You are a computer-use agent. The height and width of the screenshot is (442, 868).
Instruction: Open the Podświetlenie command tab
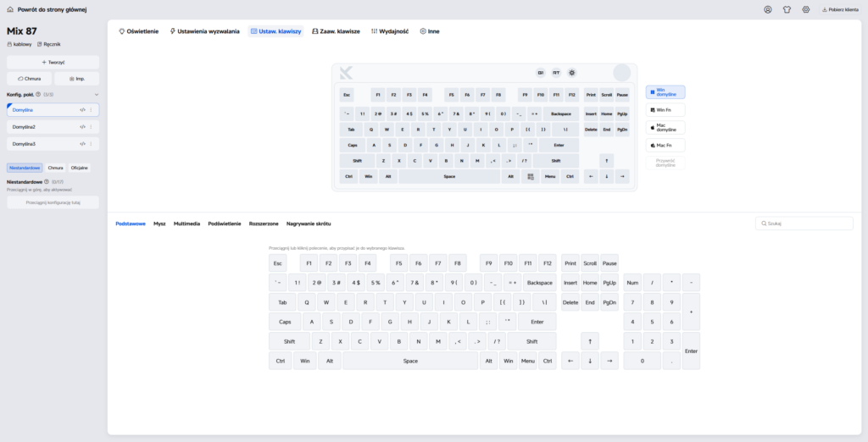tap(225, 224)
